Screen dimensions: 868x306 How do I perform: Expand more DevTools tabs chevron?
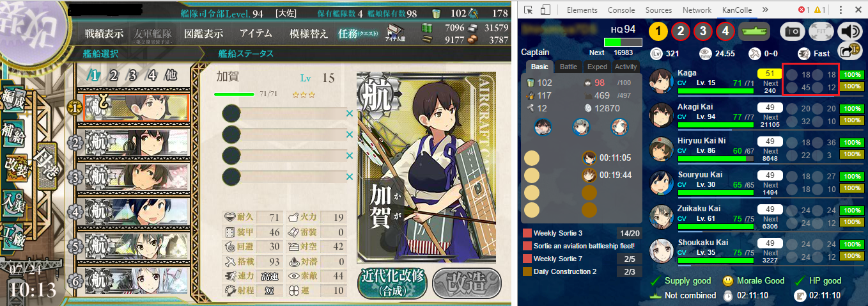[765, 10]
